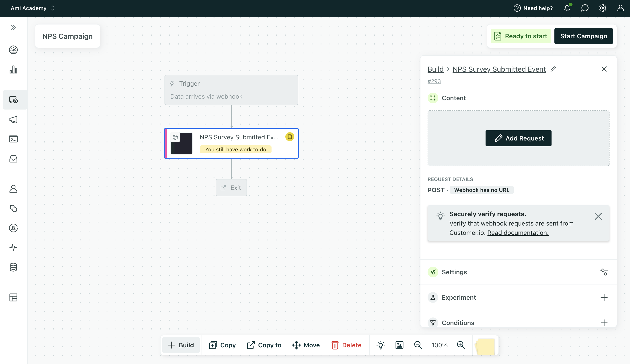Click the Start Campaign button
Image resolution: width=630 pixels, height=364 pixels.
coord(583,36)
